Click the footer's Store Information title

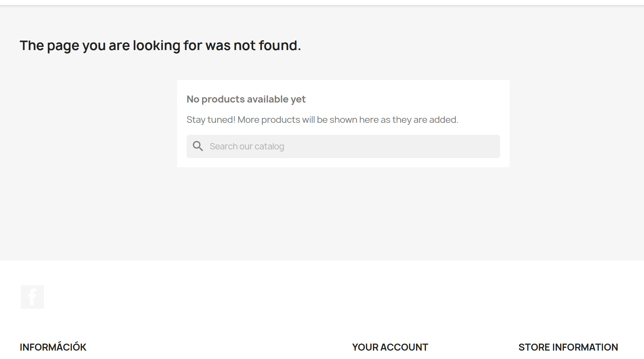pos(568,347)
